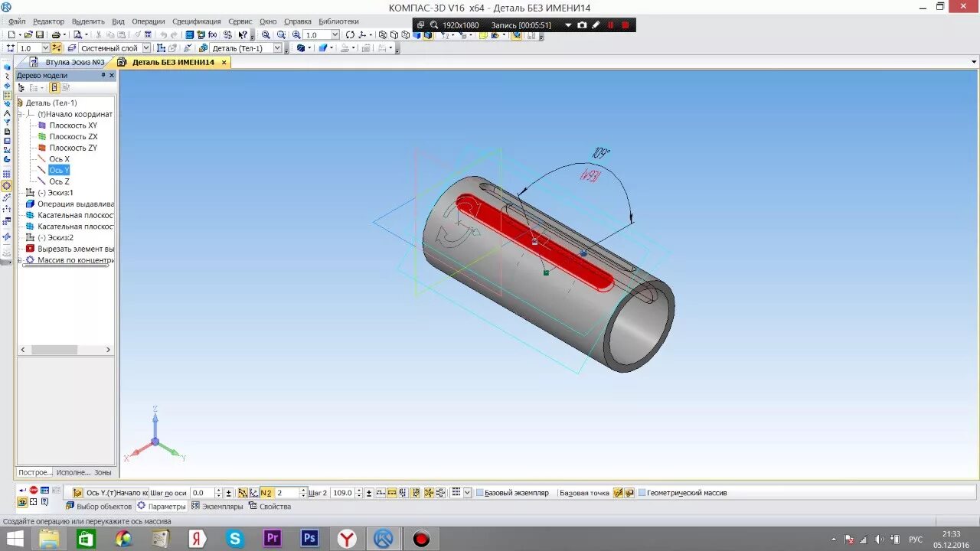Image resolution: width=980 pixels, height=551 pixels.
Task: Open the recorder resolution dropdown arrow
Action: pyautogui.click(x=568, y=25)
